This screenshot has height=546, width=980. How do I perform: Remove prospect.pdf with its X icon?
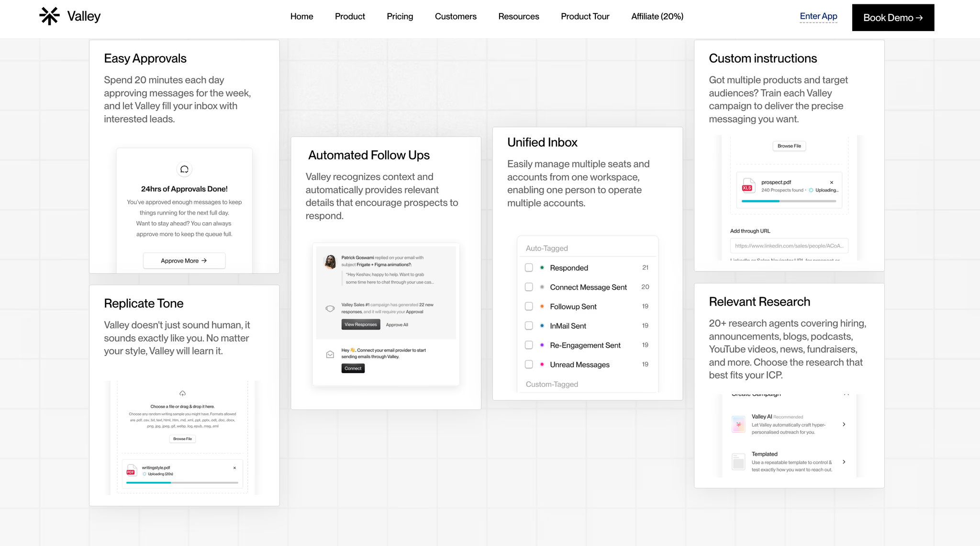tap(832, 182)
